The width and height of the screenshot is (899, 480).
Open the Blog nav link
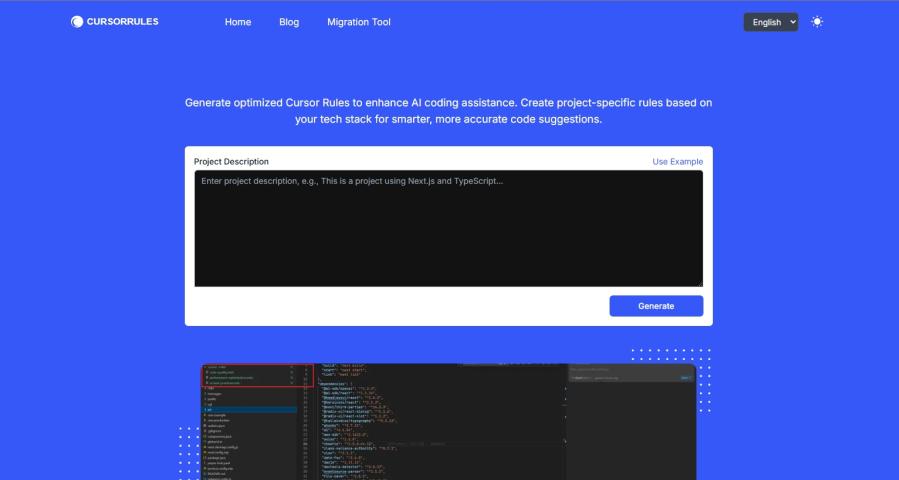tap(289, 22)
